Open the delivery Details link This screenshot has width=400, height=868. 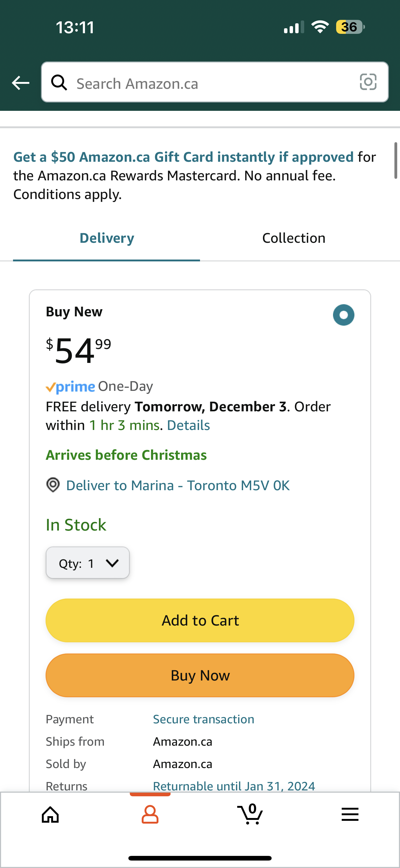click(188, 426)
